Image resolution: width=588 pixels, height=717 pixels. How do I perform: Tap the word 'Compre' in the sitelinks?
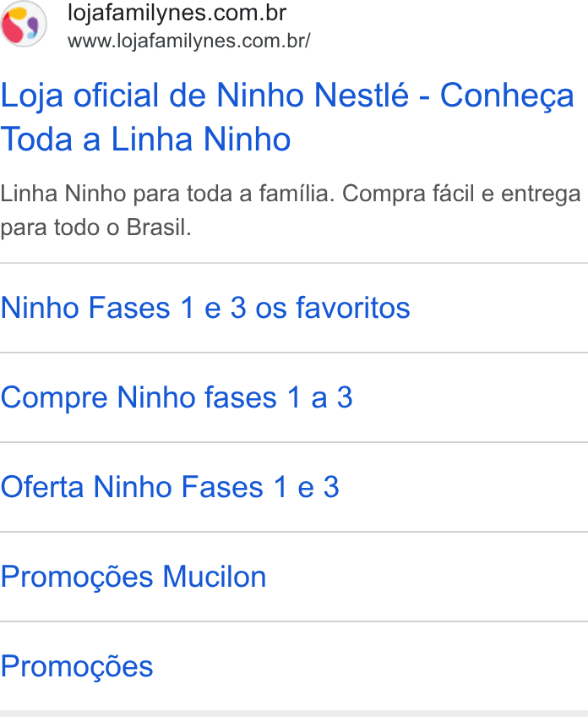[x=54, y=397]
